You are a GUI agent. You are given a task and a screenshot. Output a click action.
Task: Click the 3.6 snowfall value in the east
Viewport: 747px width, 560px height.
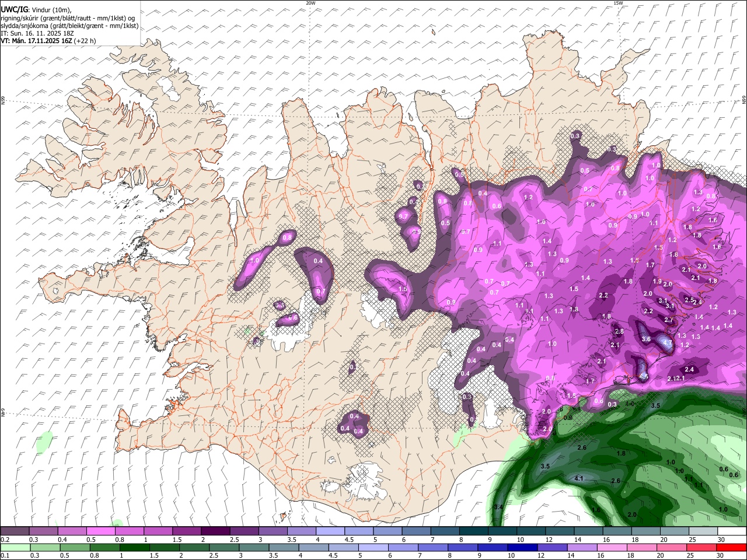[x=646, y=339]
